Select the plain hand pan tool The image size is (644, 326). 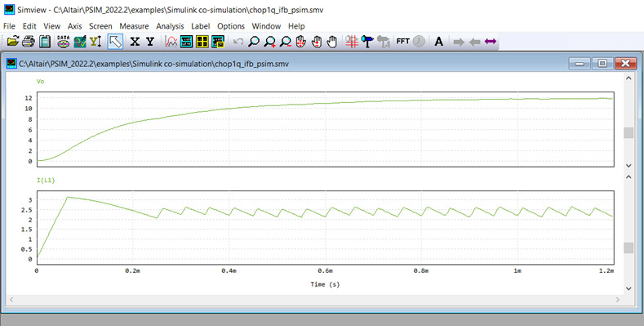[332, 42]
